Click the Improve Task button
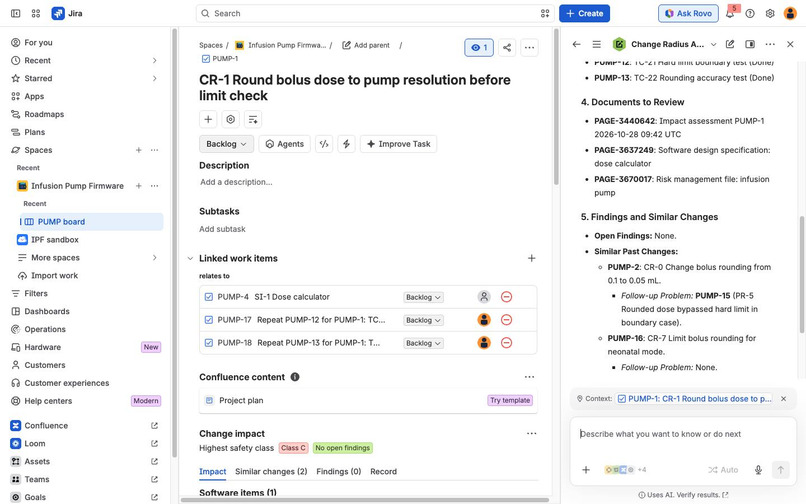The image size is (806, 504). [x=398, y=144]
